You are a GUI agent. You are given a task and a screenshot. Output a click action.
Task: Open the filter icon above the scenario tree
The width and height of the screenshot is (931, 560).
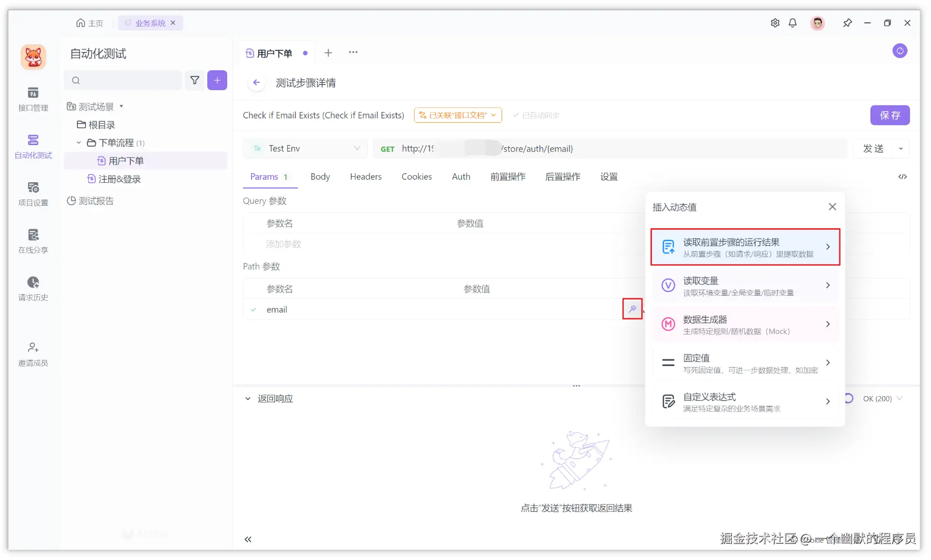195,80
